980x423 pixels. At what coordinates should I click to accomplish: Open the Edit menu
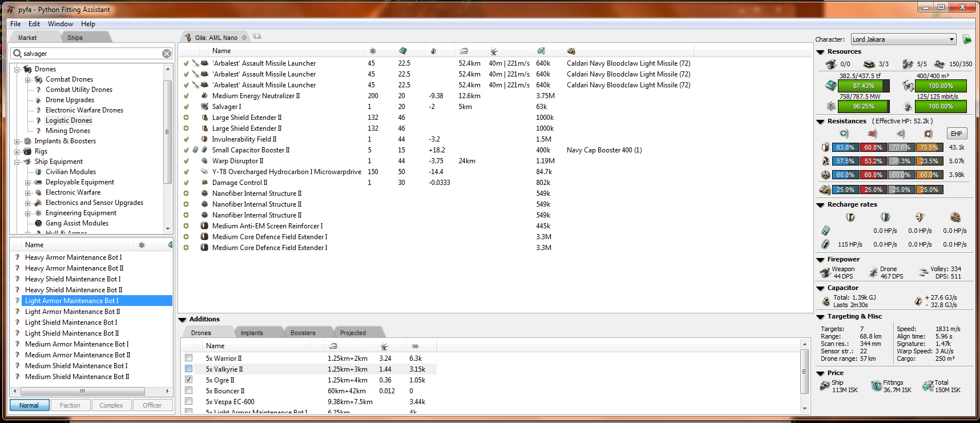(34, 24)
